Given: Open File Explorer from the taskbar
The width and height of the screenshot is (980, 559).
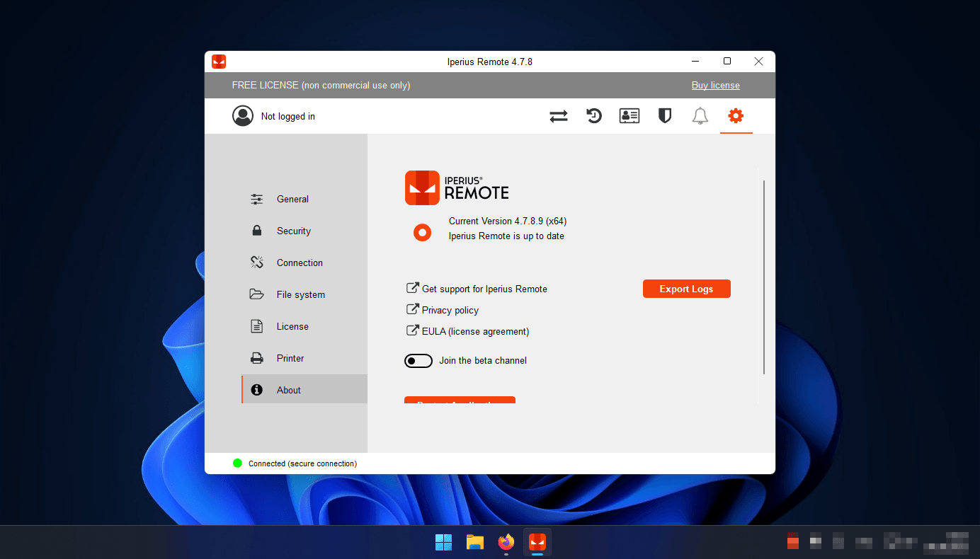Looking at the screenshot, I should (x=475, y=543).
